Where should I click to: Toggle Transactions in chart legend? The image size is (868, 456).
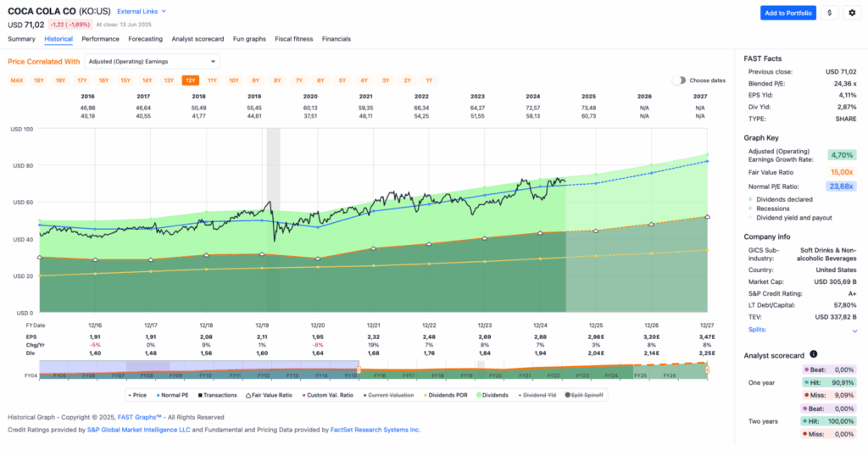pos(218,395)
